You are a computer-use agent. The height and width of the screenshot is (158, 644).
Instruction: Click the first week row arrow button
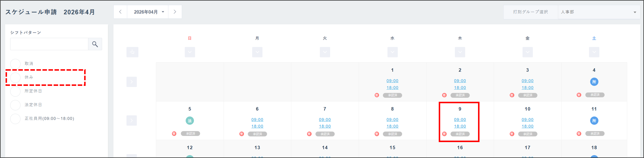point(131,82)
